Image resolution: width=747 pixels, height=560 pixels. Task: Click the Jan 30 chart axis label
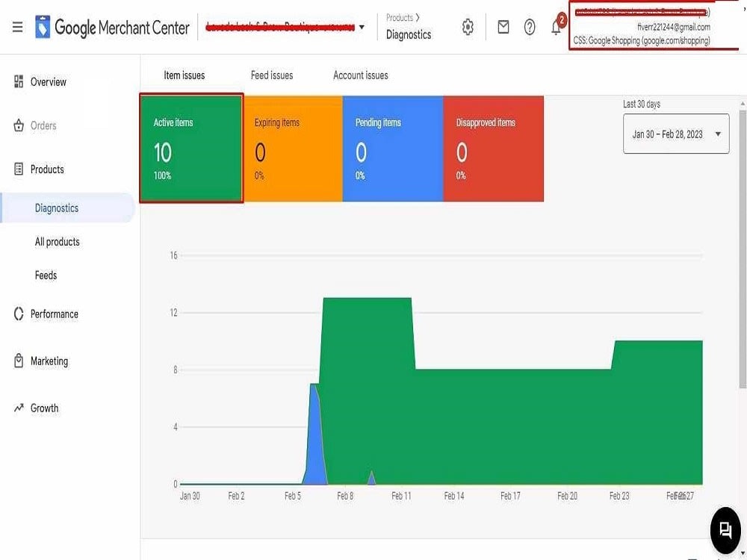[190, 496]
